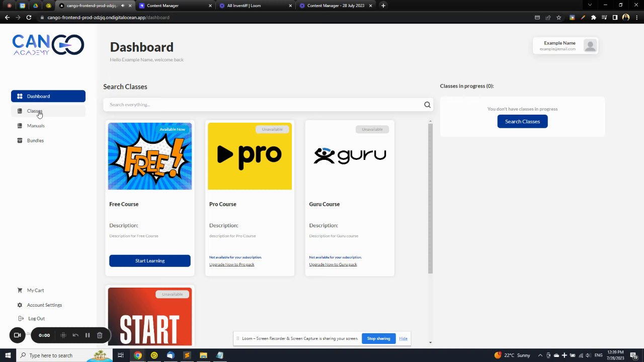Click the Windows taskbar search box
Image resolution: width=644 pixels, height=362 pixels.
coord(64,355)
